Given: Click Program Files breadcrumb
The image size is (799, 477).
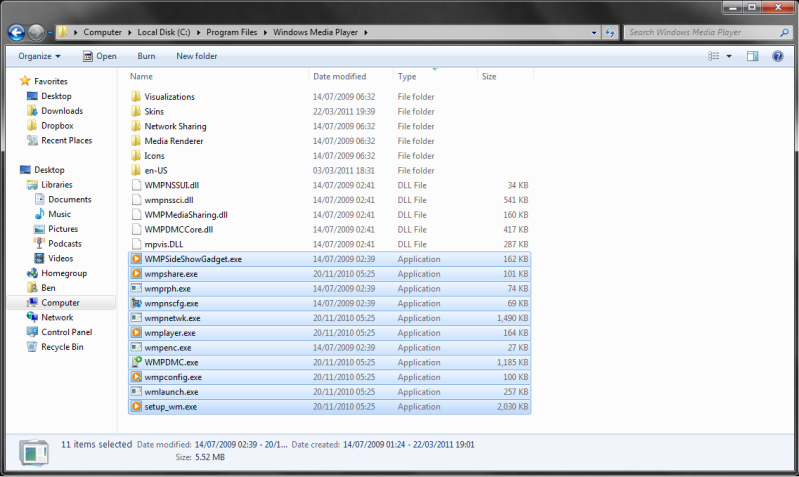Looking at the screenshot, I should tap(232, 32).
